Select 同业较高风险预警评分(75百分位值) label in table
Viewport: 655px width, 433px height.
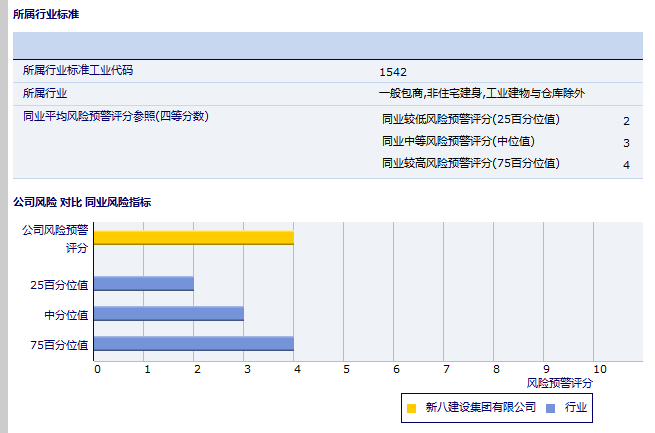coord(470,163)
